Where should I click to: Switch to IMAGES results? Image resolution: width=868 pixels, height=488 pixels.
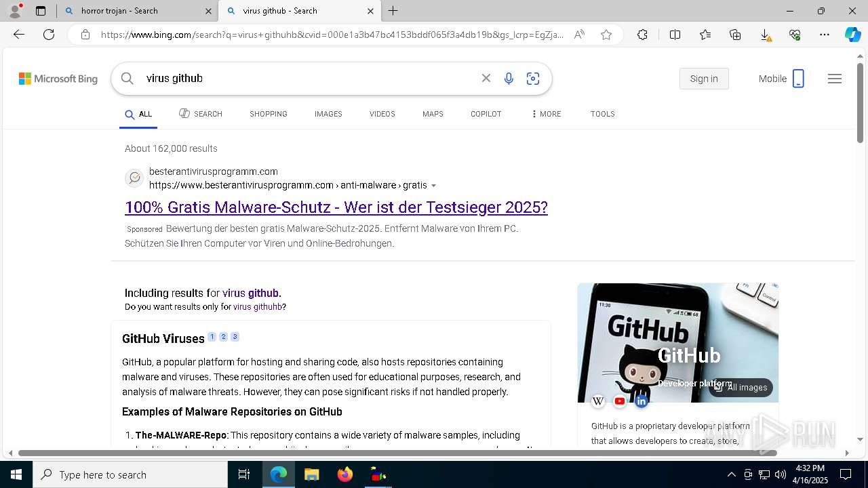328,114
